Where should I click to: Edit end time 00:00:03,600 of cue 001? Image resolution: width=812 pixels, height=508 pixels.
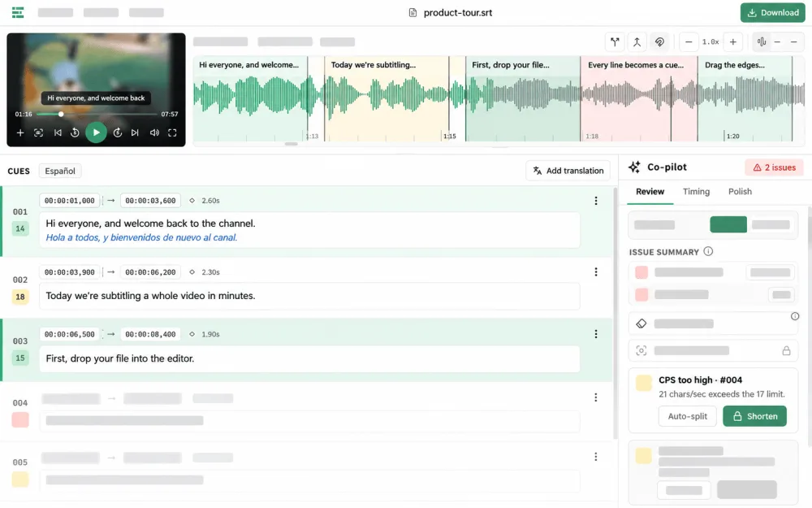click(150, 201)
